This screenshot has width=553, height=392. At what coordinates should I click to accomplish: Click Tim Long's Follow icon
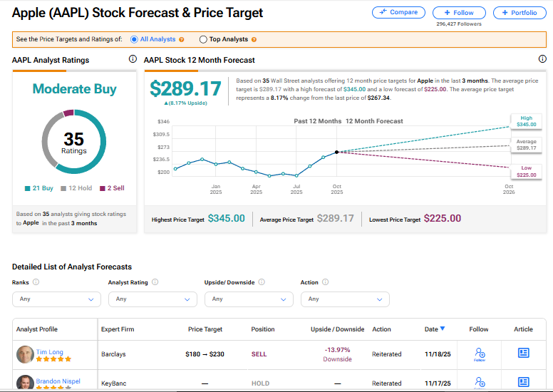479,354
